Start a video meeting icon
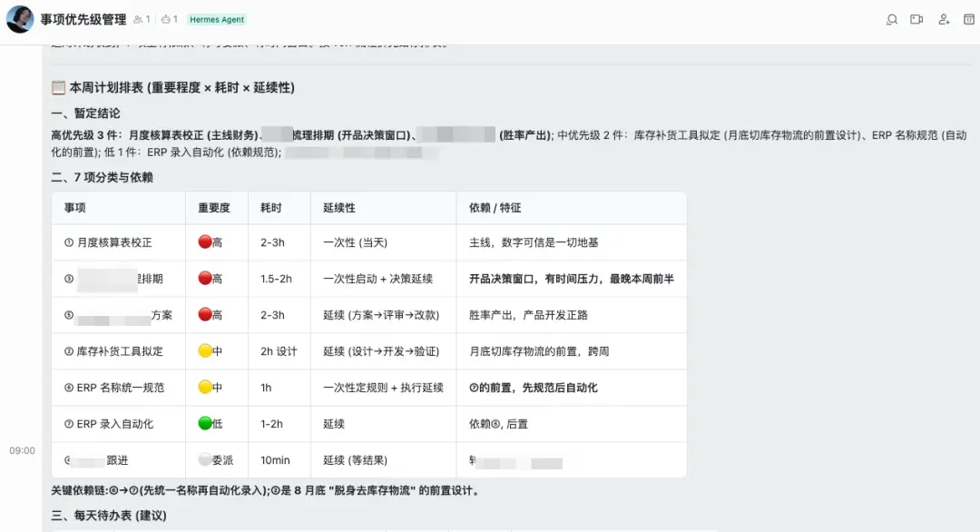This screenshot has height=532, width=980. click(916, 19)
